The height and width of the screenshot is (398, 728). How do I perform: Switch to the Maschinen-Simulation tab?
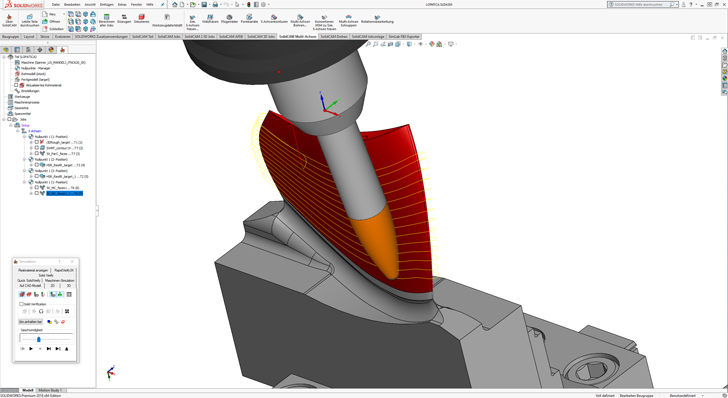[59, 281]
